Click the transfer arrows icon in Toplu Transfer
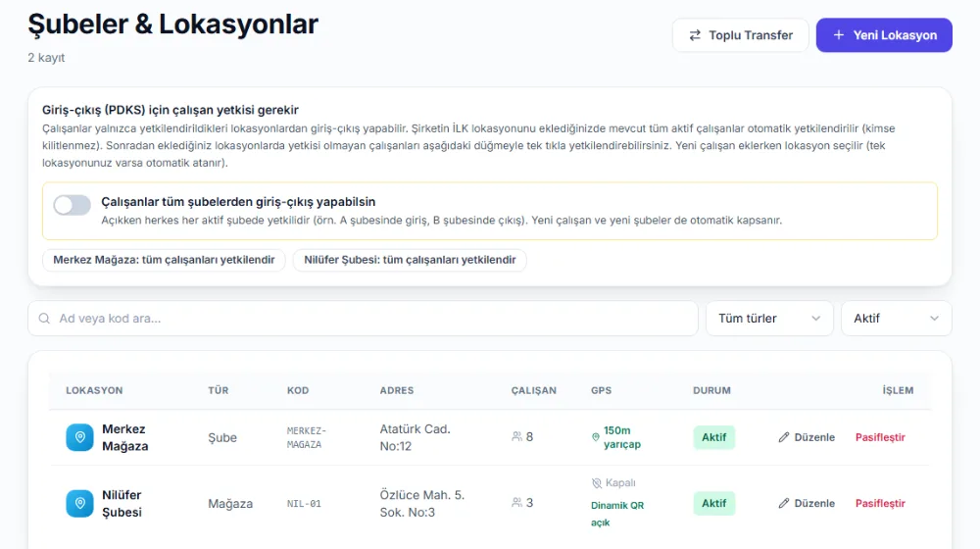Viewport: 980px width, 549px height. 695,35
